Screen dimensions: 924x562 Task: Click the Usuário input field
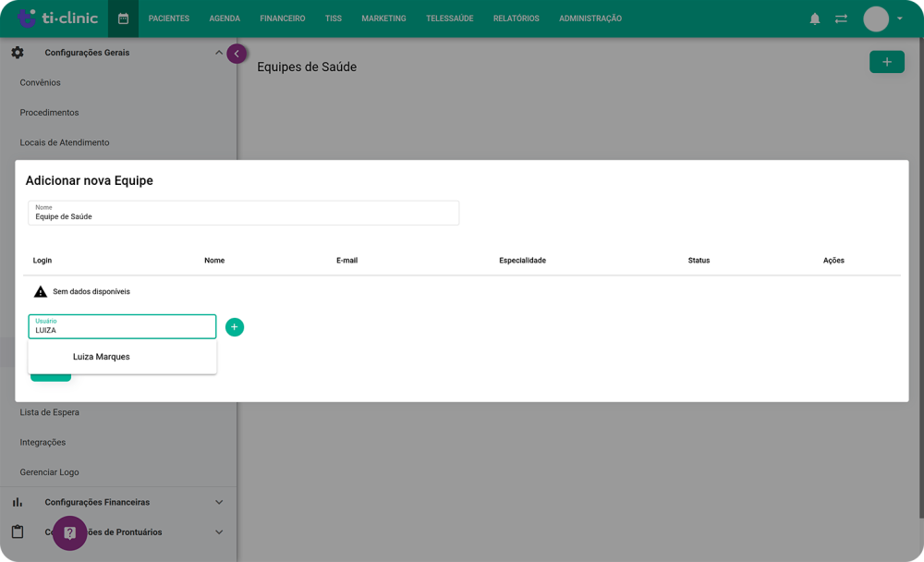click(x=122, y=326)
